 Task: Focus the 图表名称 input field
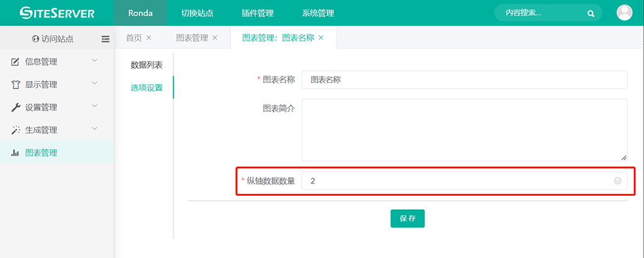464,80
